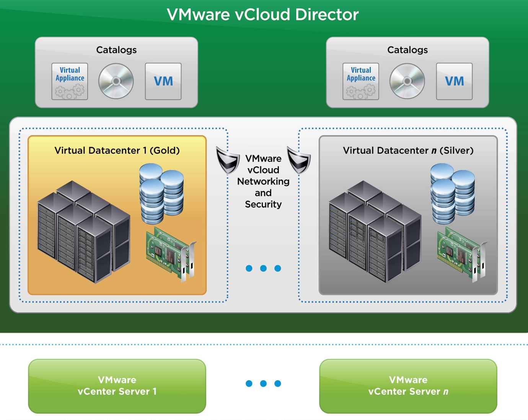The width and height of the screenshot is (528, 420).
Task: Select the disc icon in right Catalogs
Action: coord(407,81)
